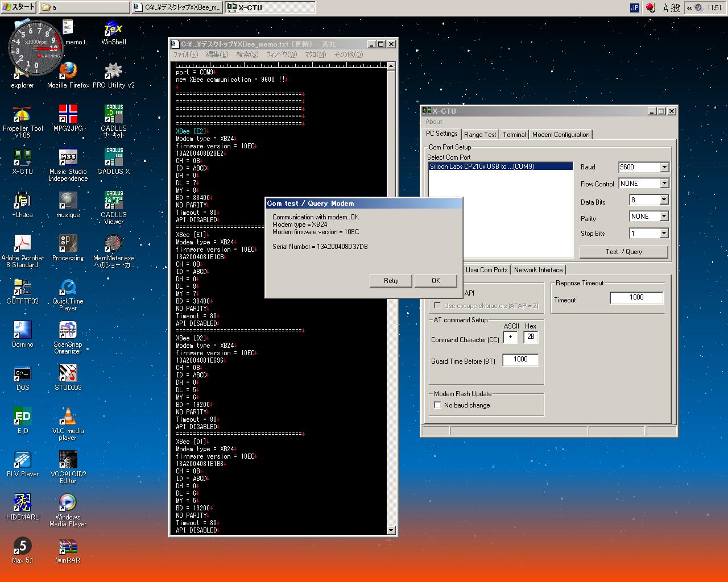728x582 pixels.
Task: Click the scroll-down arrow in the memo editor
Action: (391, 530)
